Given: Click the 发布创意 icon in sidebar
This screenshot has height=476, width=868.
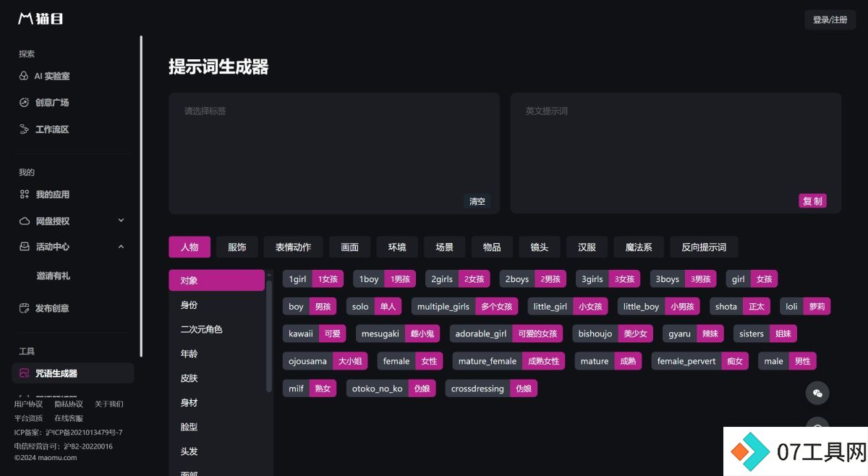Looking at the screenshot, I should (x=24, y=308).
